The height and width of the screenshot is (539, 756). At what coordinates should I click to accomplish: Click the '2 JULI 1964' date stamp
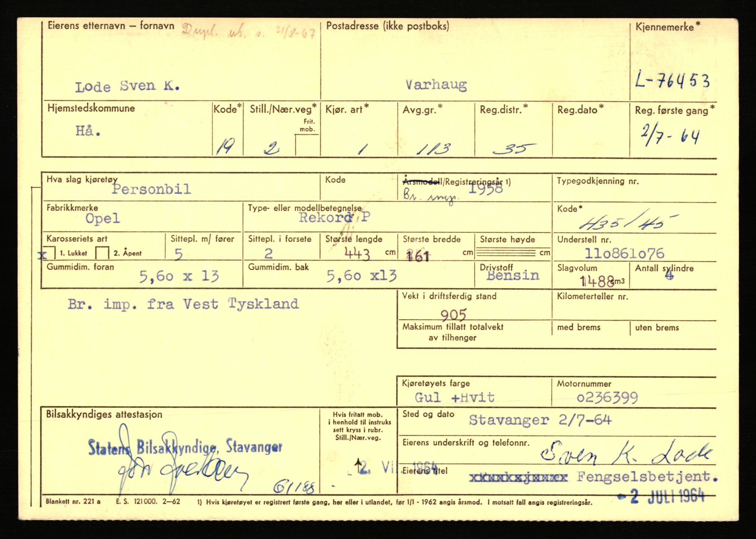[661, 497]
